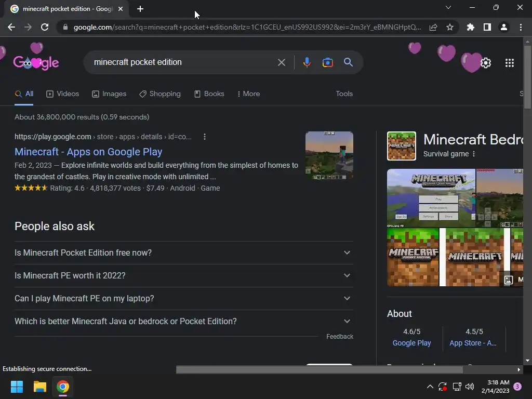Image resolution: width=532 pixels, height=399 pixels.
Task: Open Chrome profile menu
Action: (x=504, y=27)
